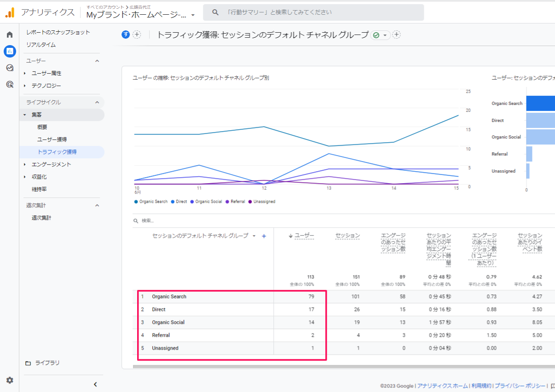The height and width of the screenshot is (392, 555).
Task: Select ユーザー獲得 in the sidebar
Action: [52, 139]
